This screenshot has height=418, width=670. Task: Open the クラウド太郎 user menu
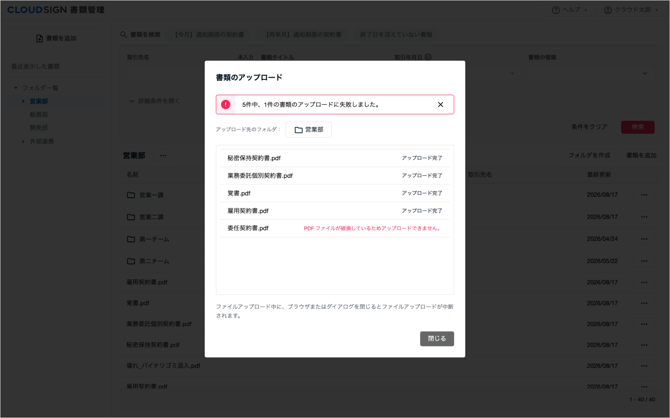click(x=631, y=10)
